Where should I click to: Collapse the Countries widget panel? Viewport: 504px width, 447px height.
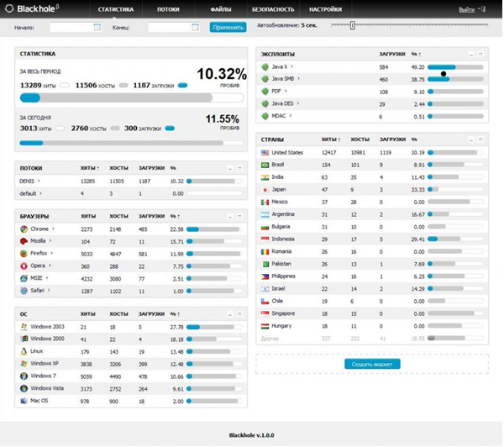tap(471, 139)
